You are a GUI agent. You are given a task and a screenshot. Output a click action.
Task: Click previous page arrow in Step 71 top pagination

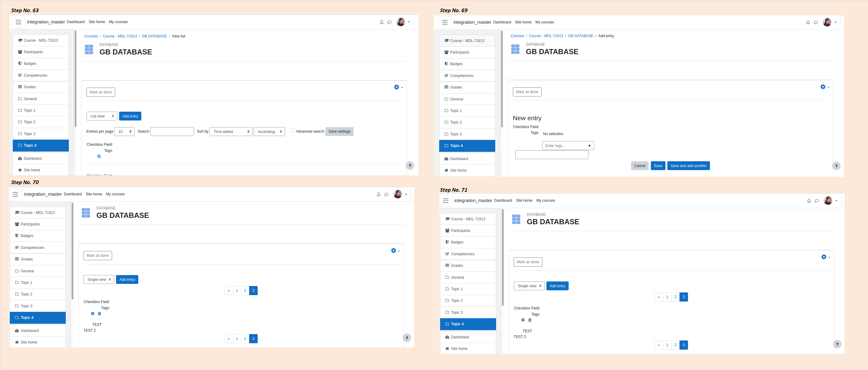click(x=659, y=297)
